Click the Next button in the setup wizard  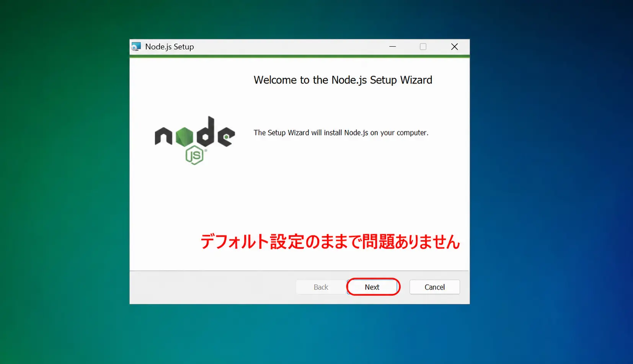[373, 287]
